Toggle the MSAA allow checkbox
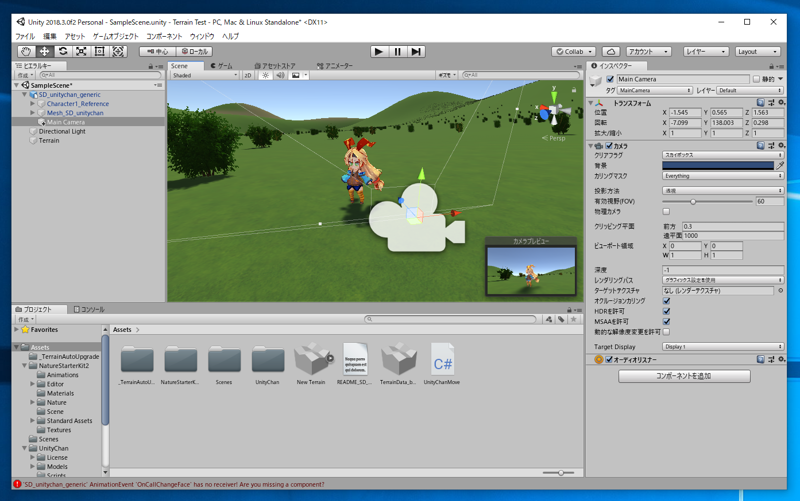This screenshot has height=501, width=800. coord(666,321)
